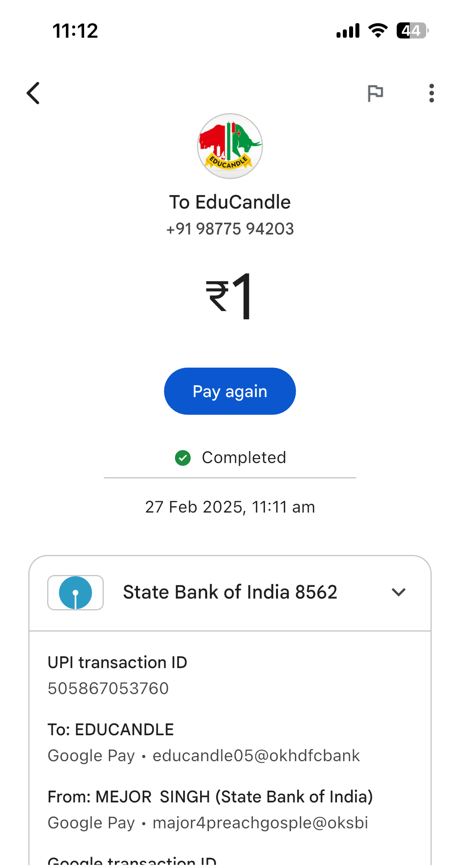460x868 pixels.
Task: Tap the To EduCandle recipient name
Action: coord(230,202)
